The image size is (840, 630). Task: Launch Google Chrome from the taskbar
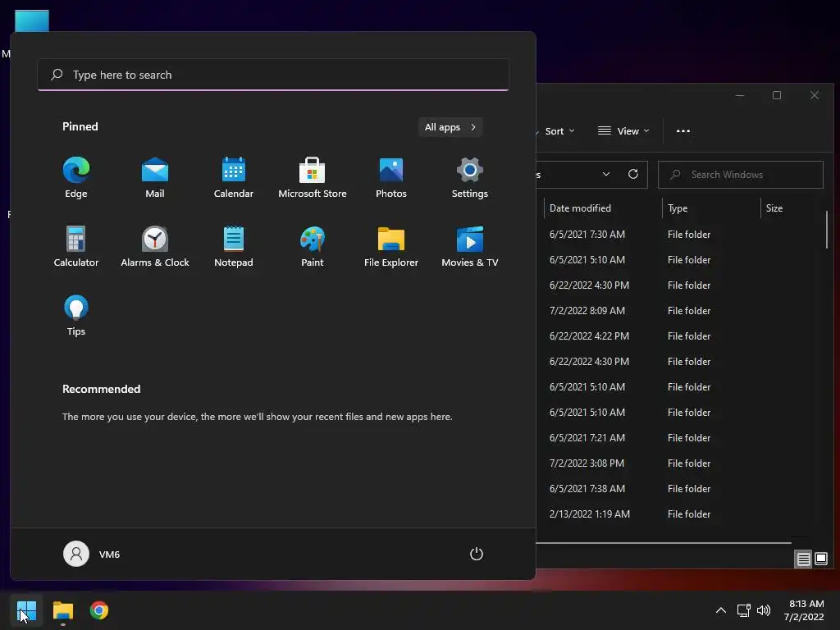(99, 610)
